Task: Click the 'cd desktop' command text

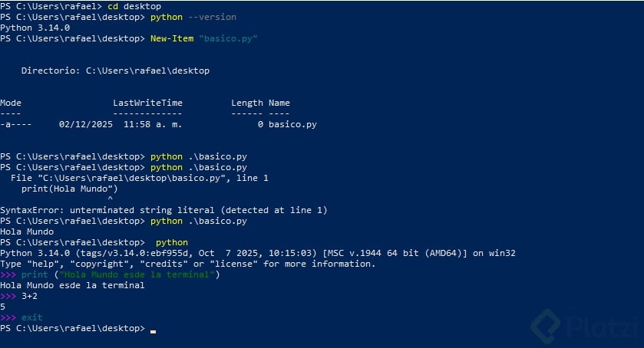Action: 129,6
